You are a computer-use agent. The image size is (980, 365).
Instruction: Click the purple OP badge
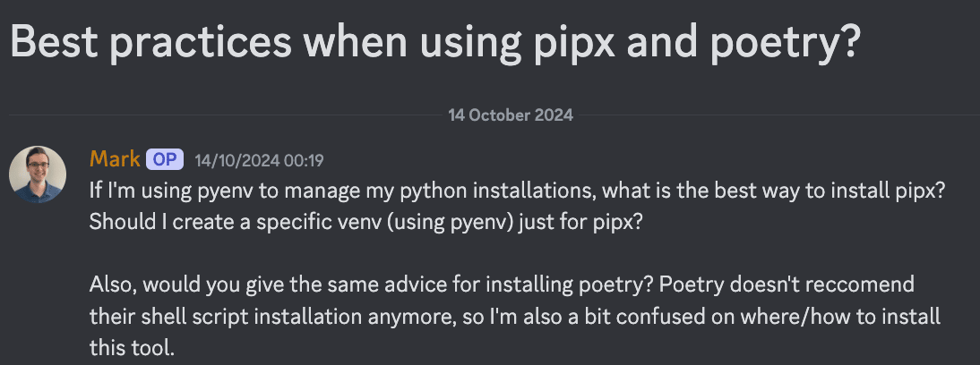165,160
